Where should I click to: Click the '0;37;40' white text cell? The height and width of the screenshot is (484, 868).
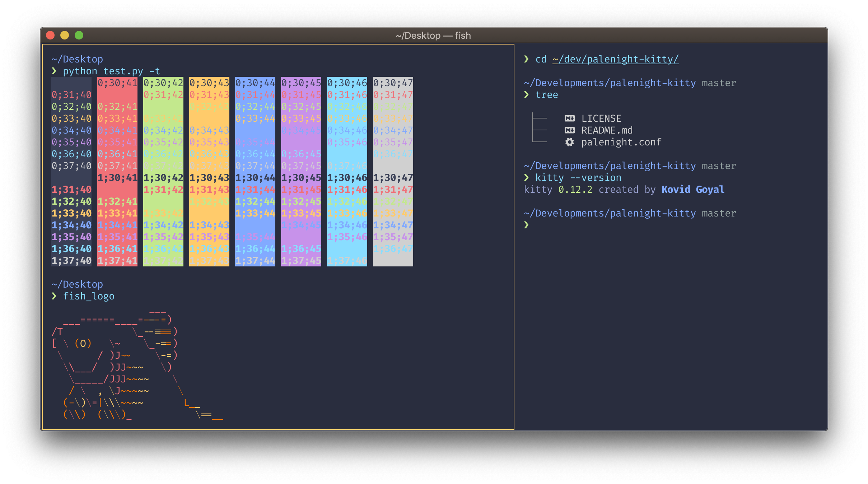pos(71,166)
